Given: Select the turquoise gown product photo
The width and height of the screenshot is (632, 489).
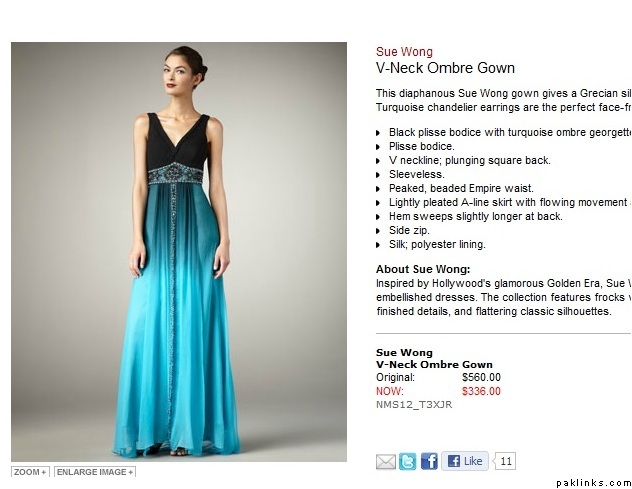Looking at the screenshot, I should 179,252.
